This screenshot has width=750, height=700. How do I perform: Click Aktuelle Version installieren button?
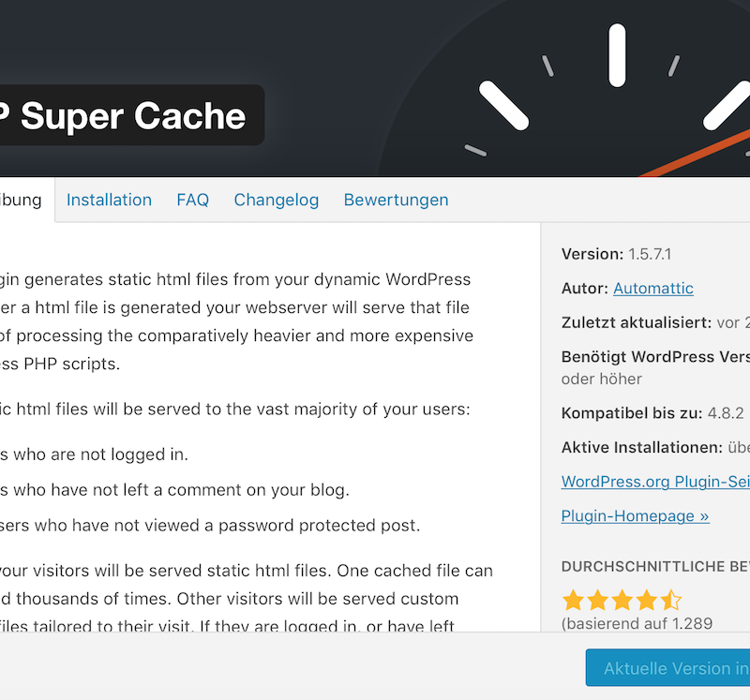click(667, 667)
